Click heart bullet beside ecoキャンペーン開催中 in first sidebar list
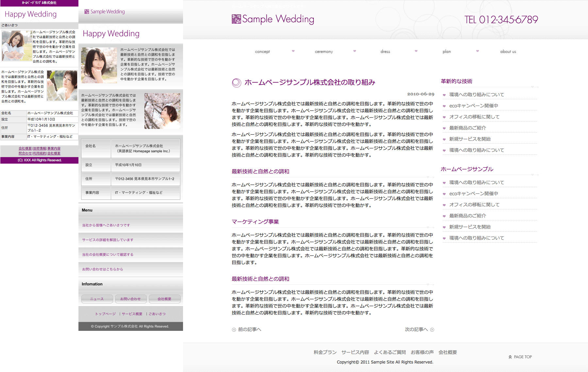Viewport: 588px width, 372px height. click(444, 106)
